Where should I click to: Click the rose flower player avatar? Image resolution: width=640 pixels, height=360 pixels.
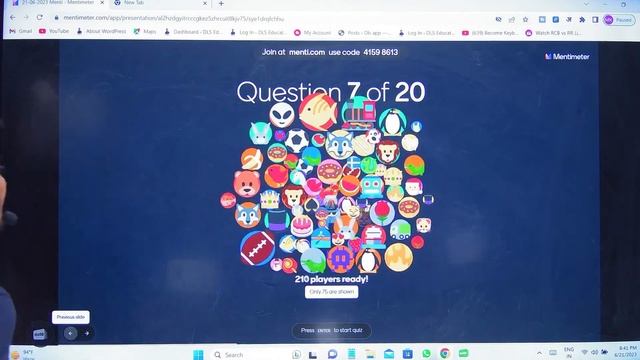[382, 213]
